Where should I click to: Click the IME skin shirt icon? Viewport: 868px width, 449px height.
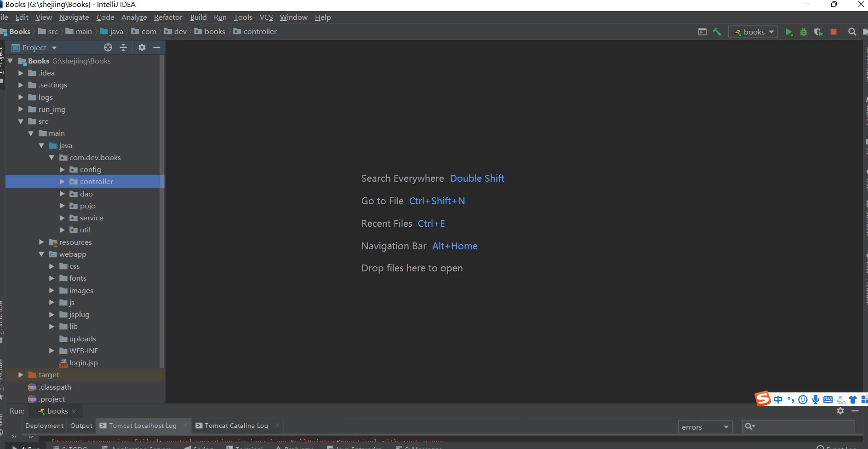pyautogui.click(x=853, y=399)
